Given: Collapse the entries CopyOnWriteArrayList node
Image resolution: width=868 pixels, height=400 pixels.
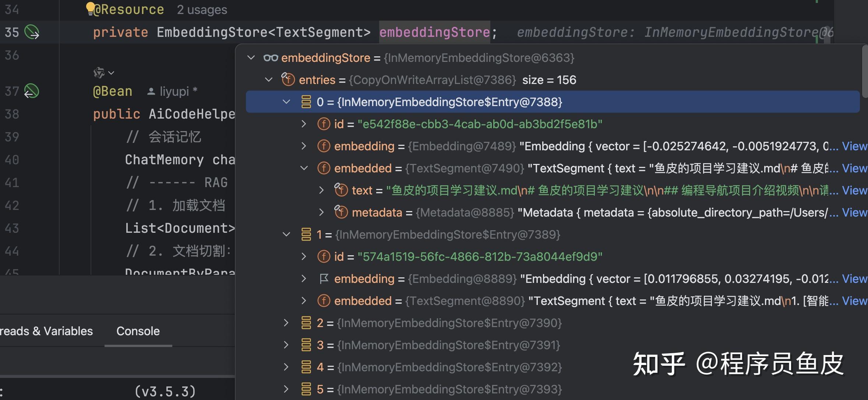Looking at the screenshot, I should (269, 80).
